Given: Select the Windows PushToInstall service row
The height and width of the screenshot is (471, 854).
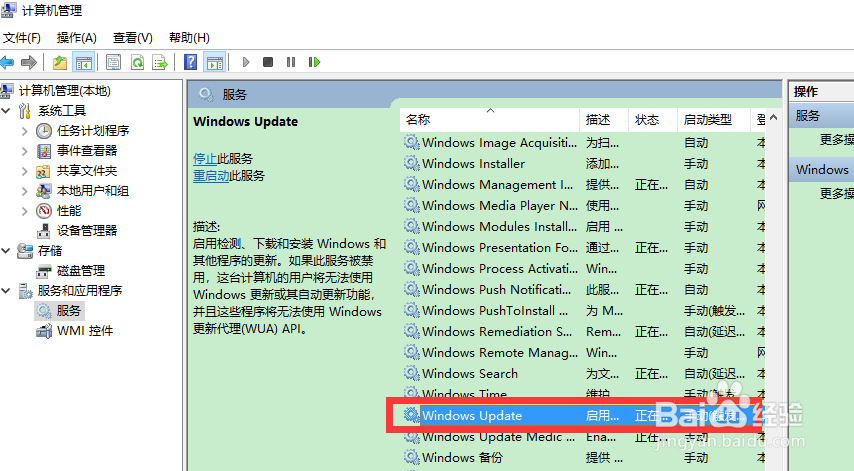Looking at the screenshot, I should (x=584, y=311).
